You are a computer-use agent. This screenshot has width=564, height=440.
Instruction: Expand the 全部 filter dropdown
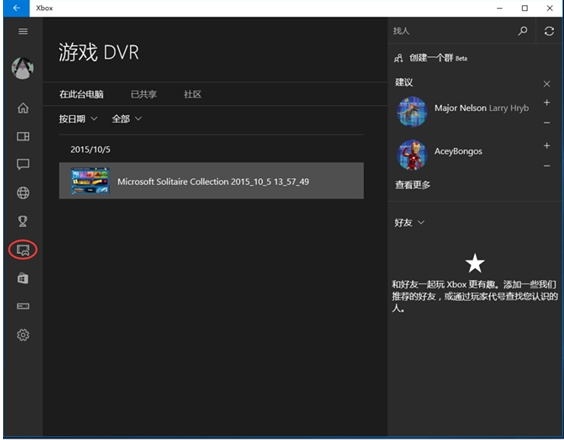(x=127, y=119)
